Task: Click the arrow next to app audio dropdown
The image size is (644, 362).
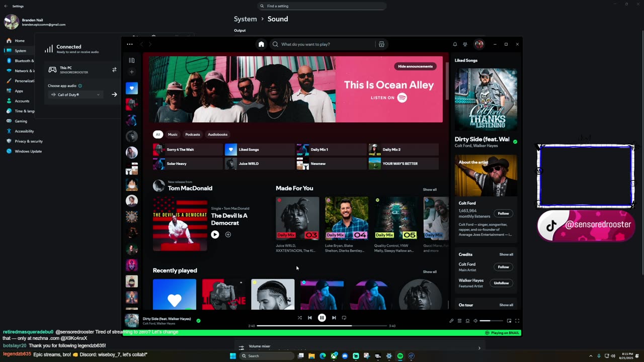Action: 114,95
